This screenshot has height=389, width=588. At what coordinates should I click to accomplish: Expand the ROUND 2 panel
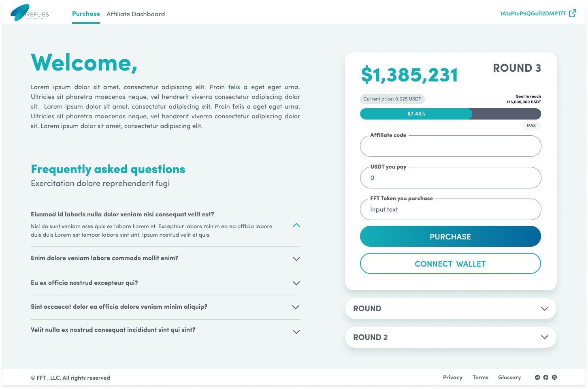tap(544, 337)
